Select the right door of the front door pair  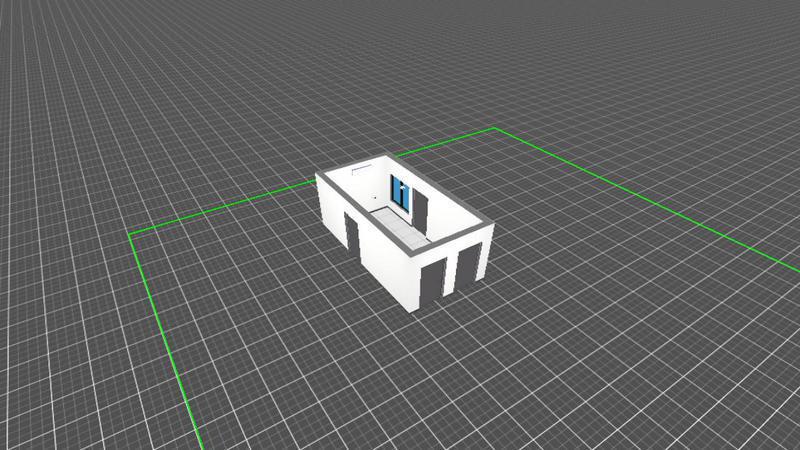[x=467, y=264]
